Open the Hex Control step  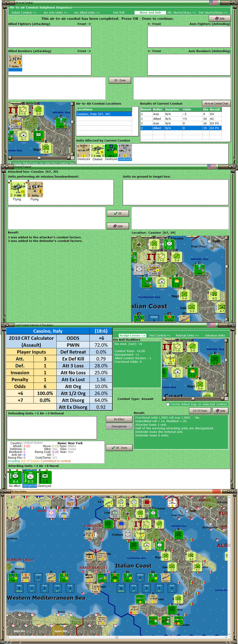coord(160,336)
